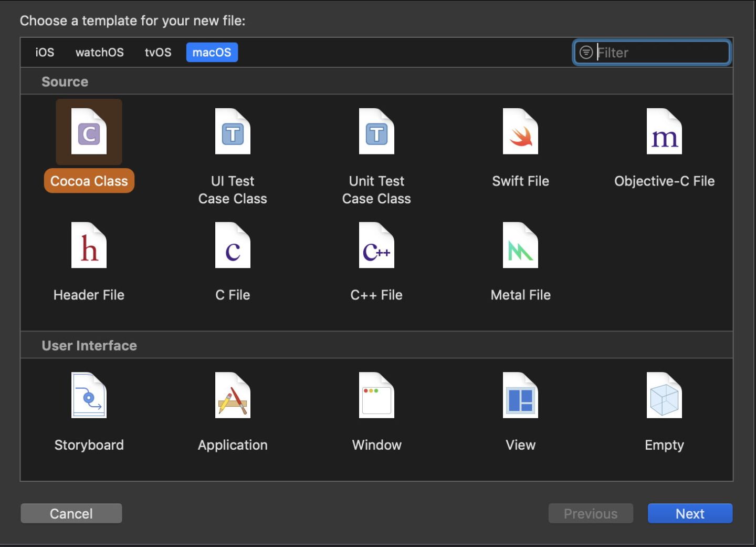The width and height of the screenshot is (756, 547).
Task: Select the Window interface template icon
Action: pyautogui.click(x=376, y=395)
